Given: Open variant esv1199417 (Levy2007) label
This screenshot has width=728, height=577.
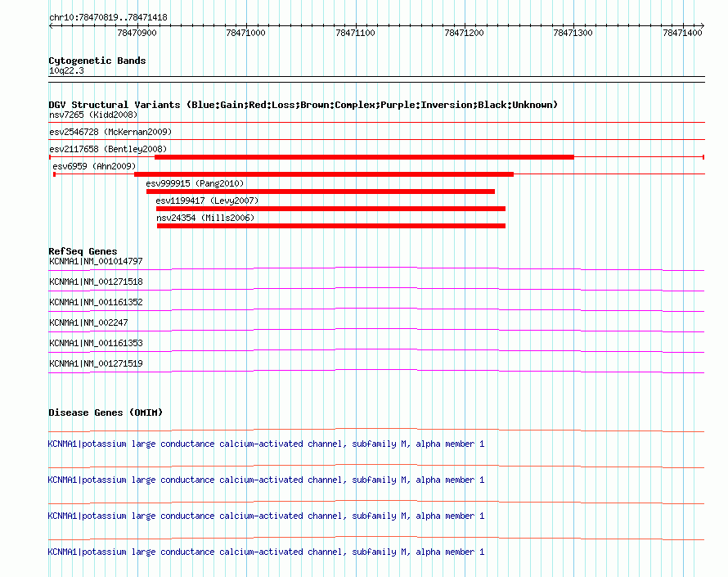Looking at the screenshot, I should coord(207,201).
